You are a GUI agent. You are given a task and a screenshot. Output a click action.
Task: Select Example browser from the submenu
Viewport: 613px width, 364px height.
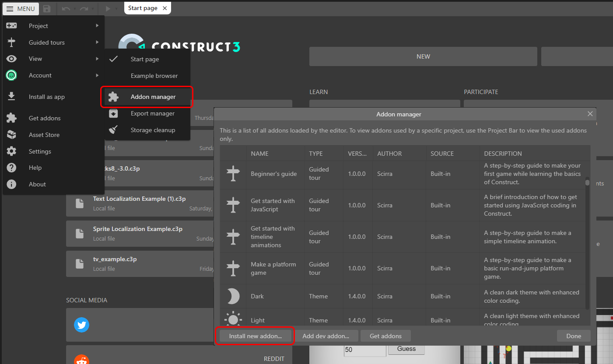click(154, 75)
